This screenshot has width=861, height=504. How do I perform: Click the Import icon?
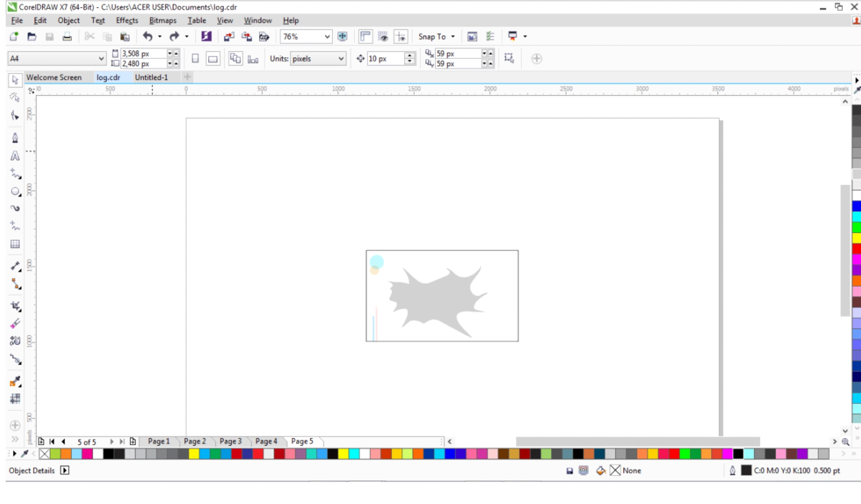tap(229, 36)
